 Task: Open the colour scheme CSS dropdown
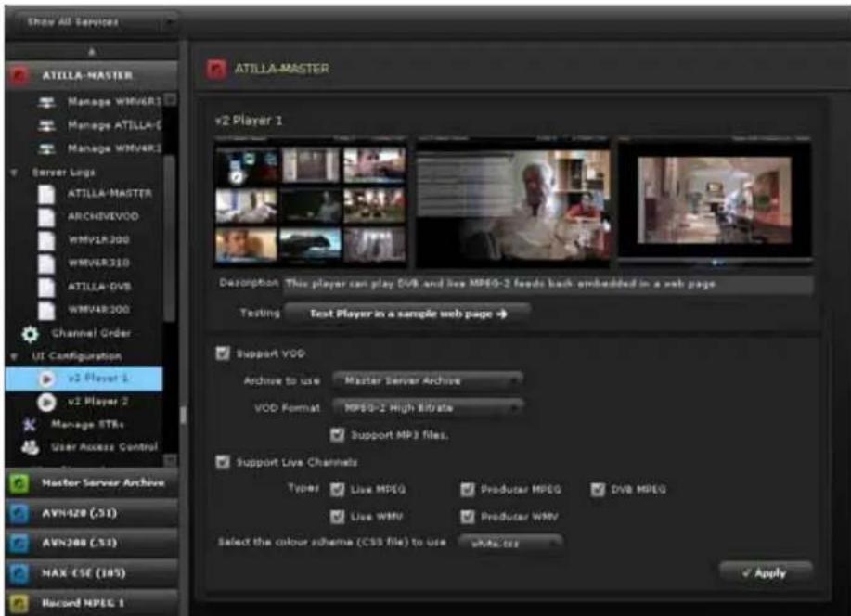(510, 543)
